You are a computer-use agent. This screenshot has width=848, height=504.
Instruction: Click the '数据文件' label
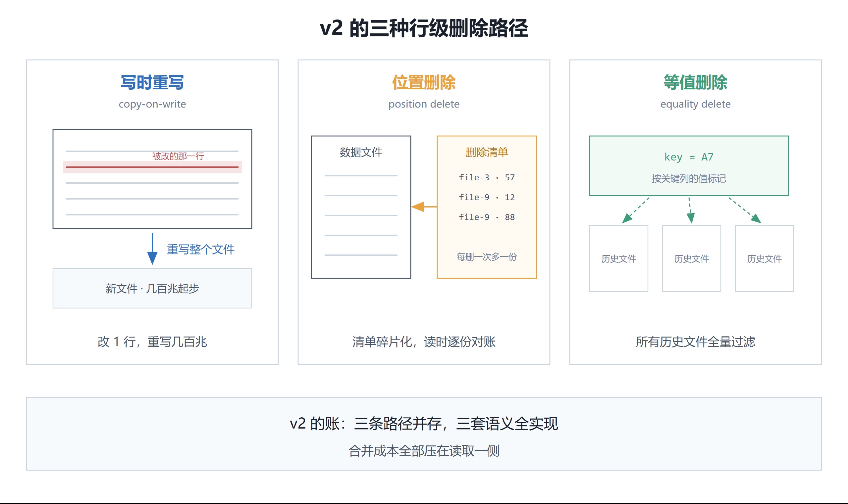pos(361,152)
